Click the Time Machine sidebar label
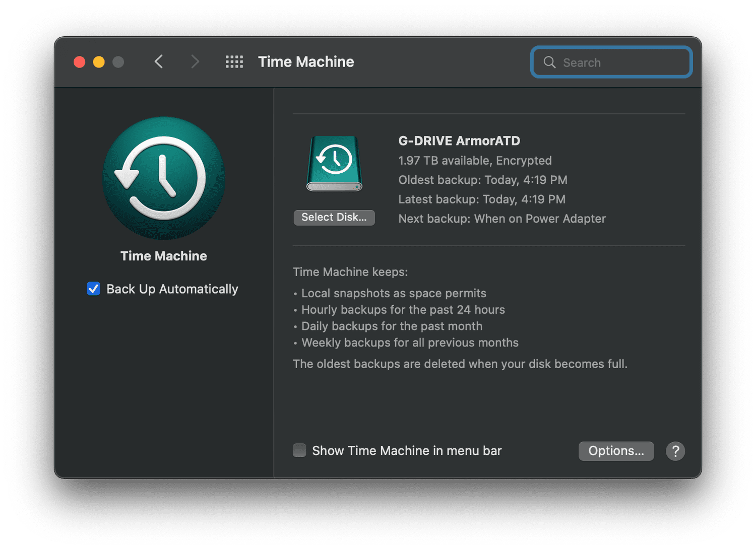 tap(163, 256)
